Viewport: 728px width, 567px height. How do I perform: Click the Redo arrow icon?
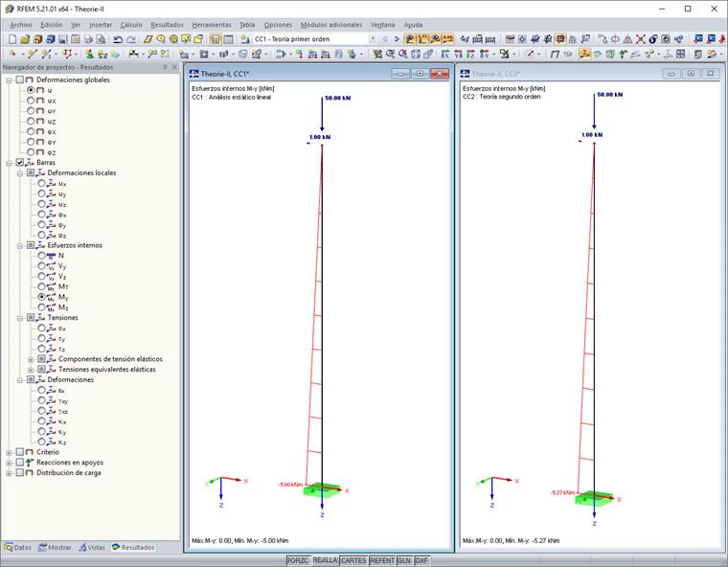131,39
